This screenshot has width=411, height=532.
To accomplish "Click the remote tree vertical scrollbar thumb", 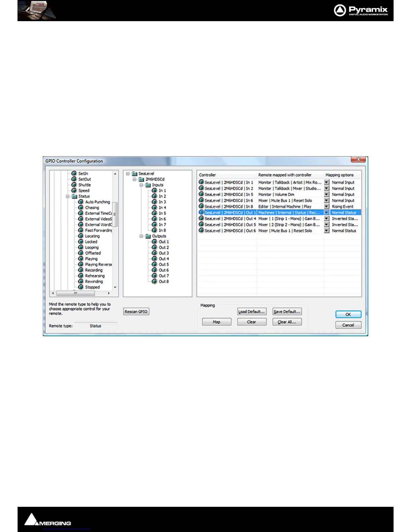I will [115, 214].
